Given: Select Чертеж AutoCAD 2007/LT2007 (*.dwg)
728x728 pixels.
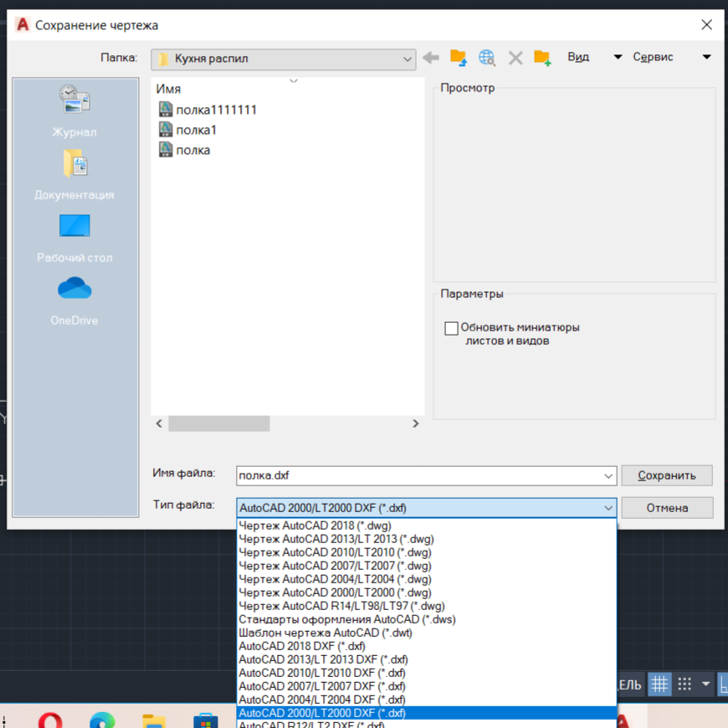Looking at the screenshot, I should point(426,566).
